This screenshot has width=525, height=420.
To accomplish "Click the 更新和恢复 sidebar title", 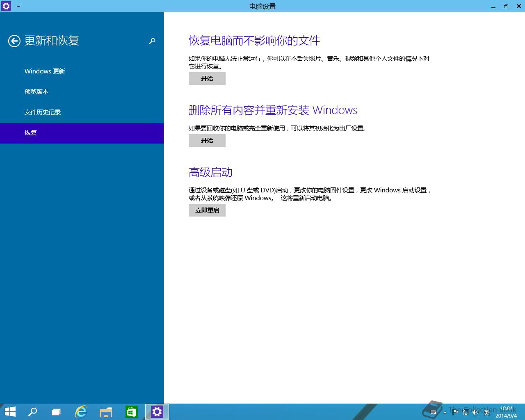I will [52, 41].
